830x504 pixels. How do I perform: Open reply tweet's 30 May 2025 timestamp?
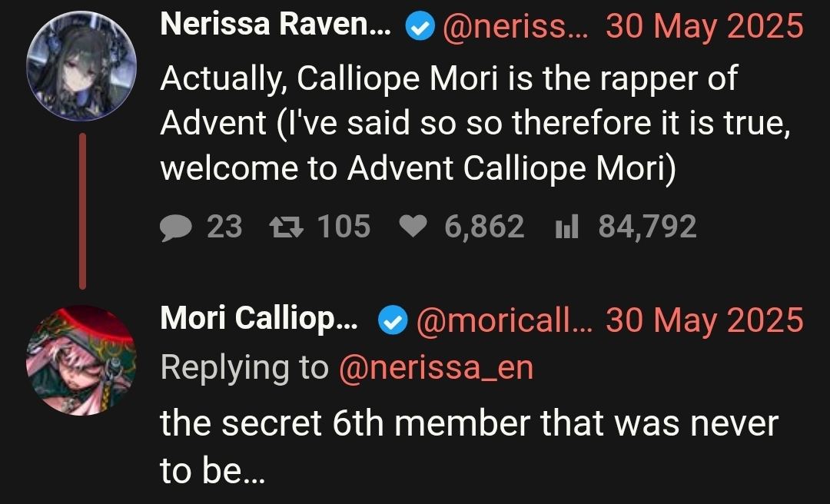tap(705, 320)
